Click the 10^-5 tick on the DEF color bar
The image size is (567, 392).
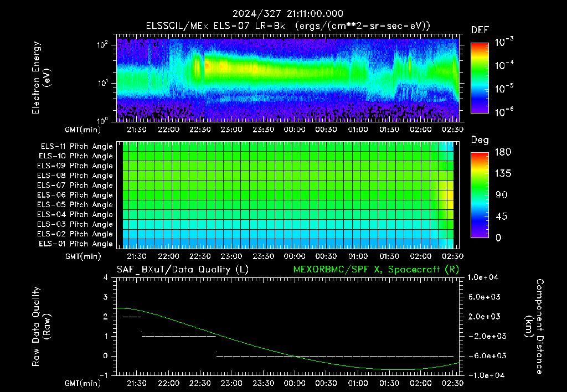click(x=504, y=89)
